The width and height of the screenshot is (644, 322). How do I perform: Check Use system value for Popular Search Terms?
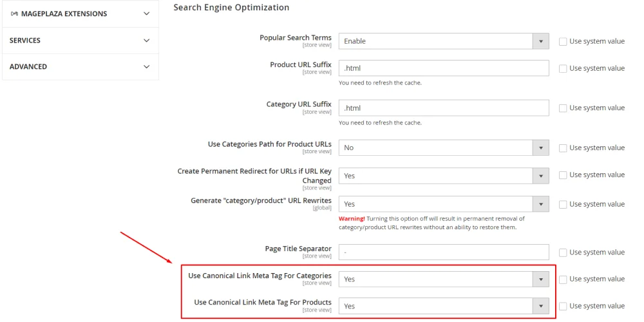[563, 41]
